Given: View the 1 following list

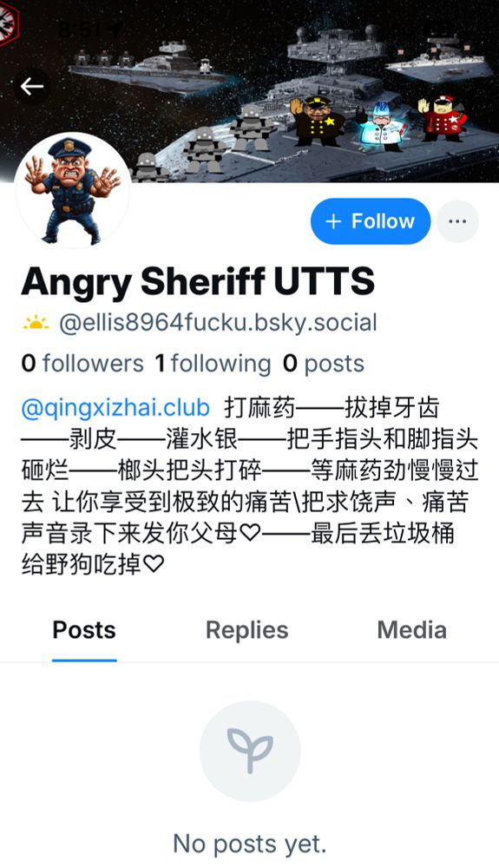Looking at the screenshot, I should [213, 364].
